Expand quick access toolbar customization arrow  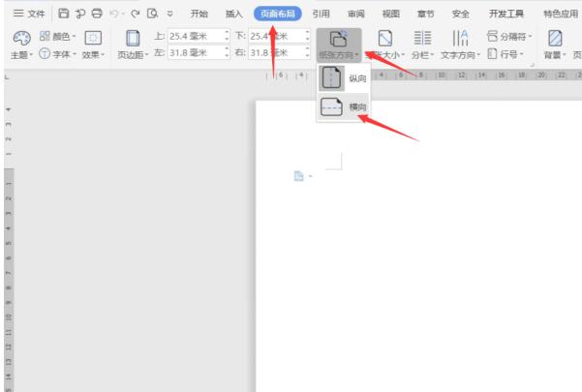click(170, 15)
